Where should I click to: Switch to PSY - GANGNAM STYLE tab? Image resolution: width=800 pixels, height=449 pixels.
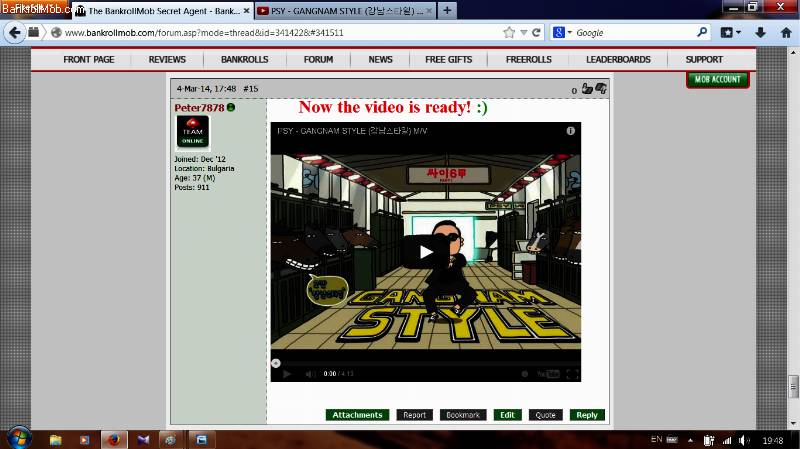click(345, 11)
